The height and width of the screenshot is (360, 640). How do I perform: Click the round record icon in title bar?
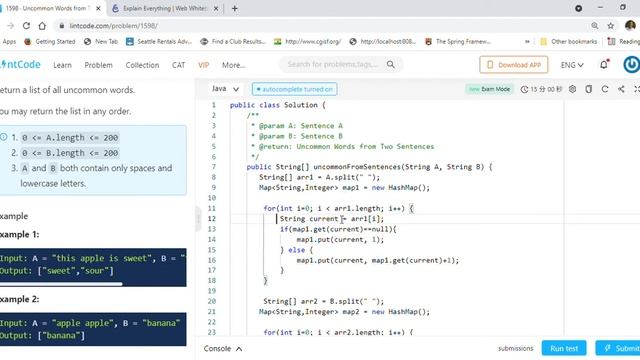pyautogui.click(x=578, y=8)
